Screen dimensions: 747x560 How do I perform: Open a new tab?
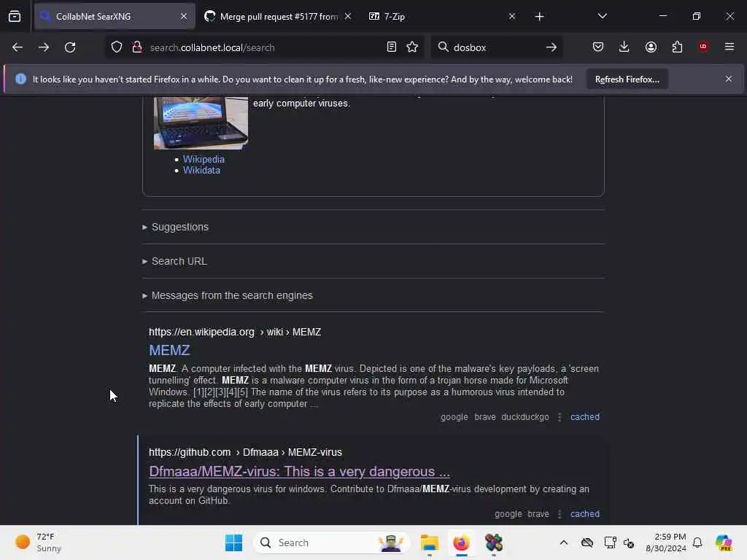[539, 17]
